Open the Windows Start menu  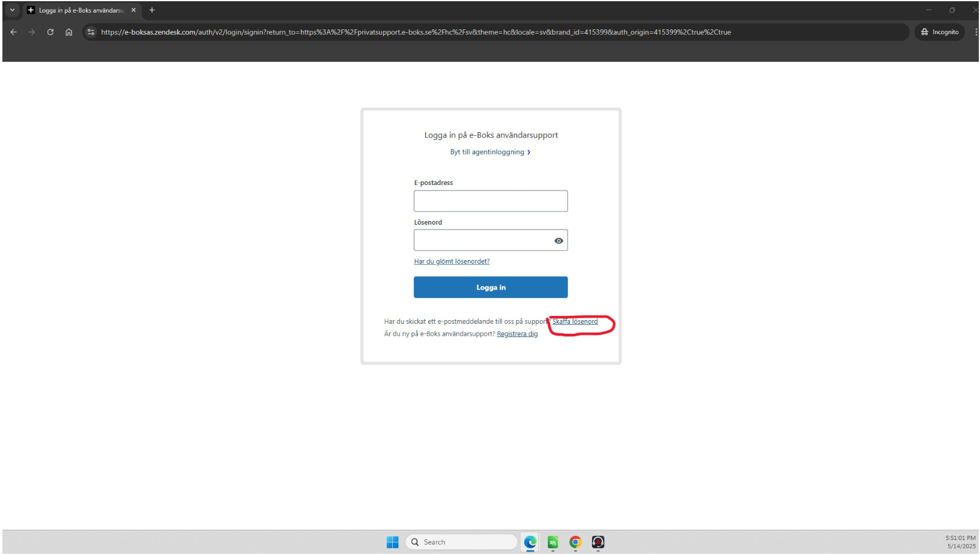393,542
